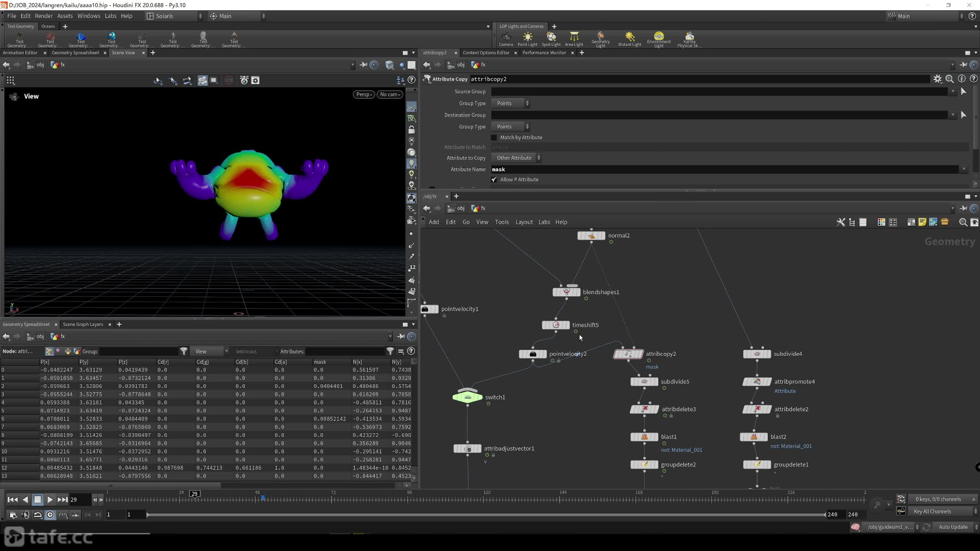Play the timeline forward

[49, 499]
